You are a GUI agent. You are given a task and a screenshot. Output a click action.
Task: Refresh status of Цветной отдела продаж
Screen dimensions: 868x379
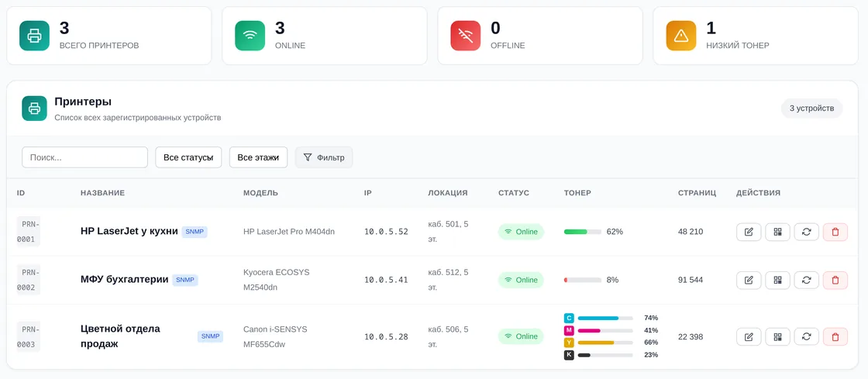[x=806, y=336]
